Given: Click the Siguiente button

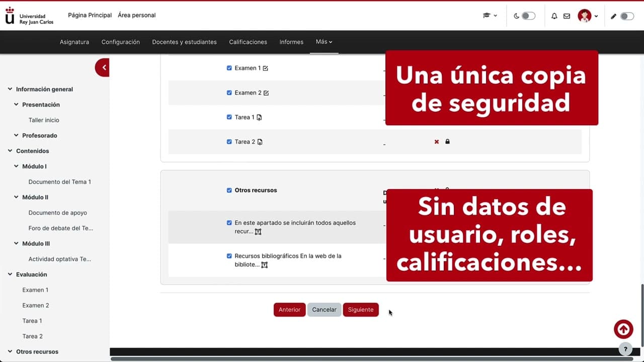Looking at the screenshot, I should (x=361, y=310).
